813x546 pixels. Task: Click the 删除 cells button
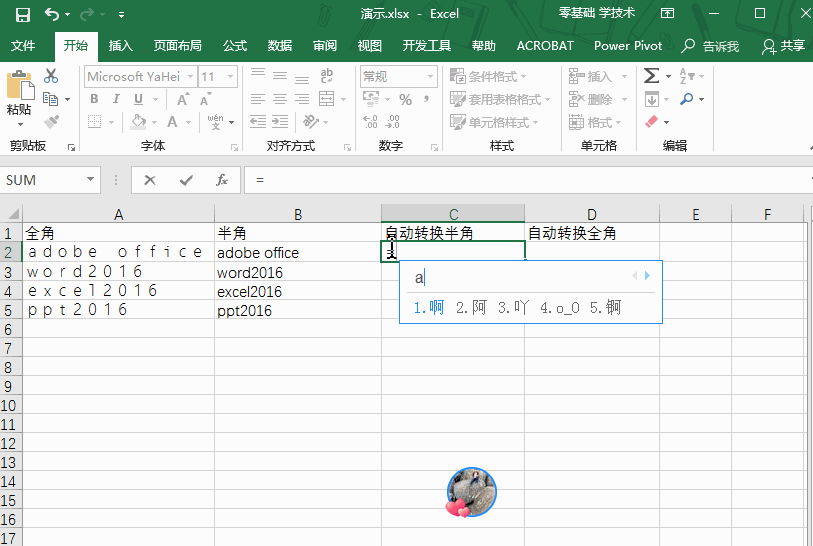pos(591,99)
